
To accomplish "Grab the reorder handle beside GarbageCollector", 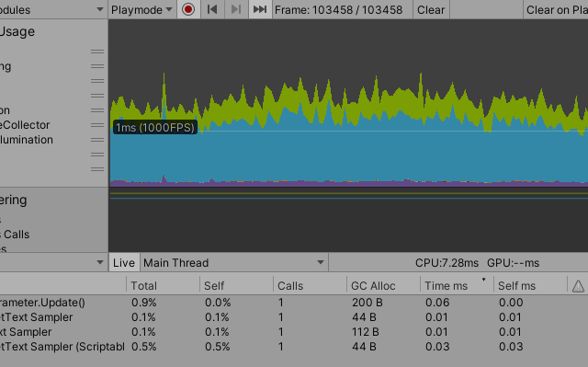I will click(97, 125).
